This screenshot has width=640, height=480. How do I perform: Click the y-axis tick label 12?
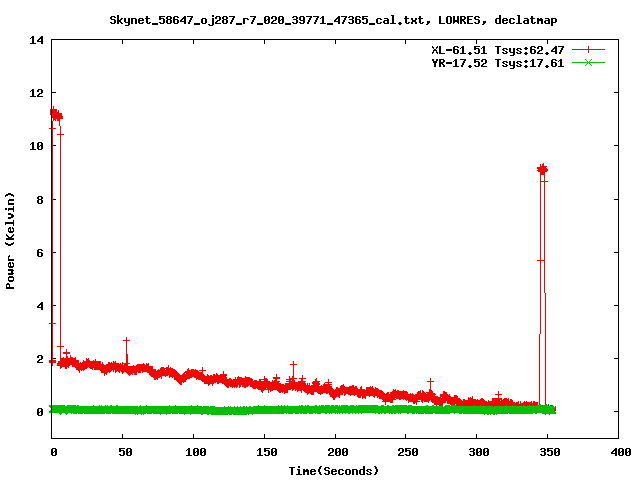pyautogui.click(x=36, y=93)
